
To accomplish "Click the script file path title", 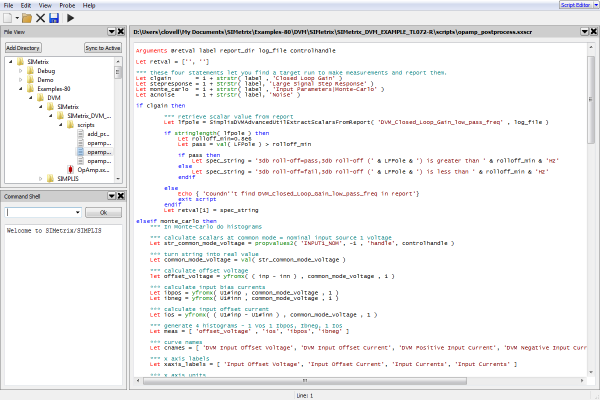I will click(333, 32).
